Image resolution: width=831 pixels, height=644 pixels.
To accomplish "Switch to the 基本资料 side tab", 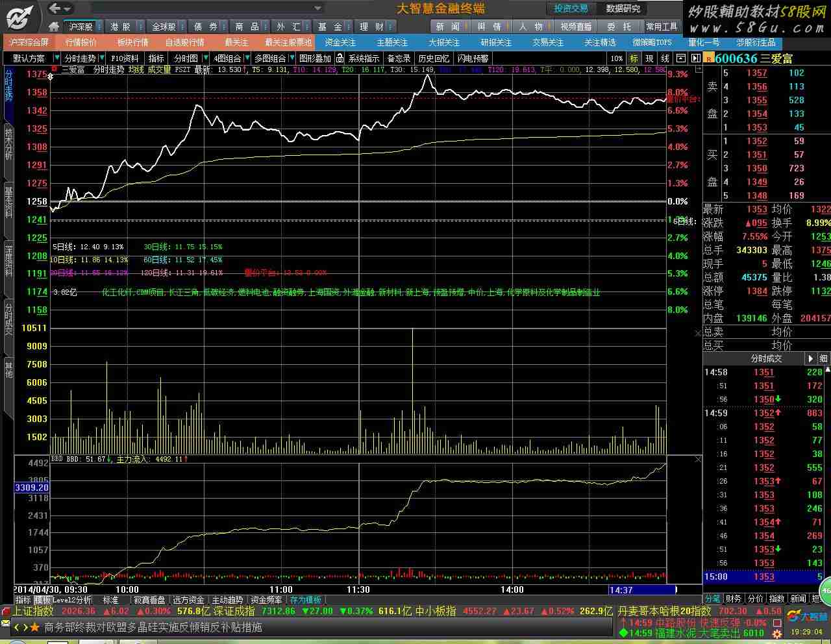I will pyautogui.click(x=8, y=202).
